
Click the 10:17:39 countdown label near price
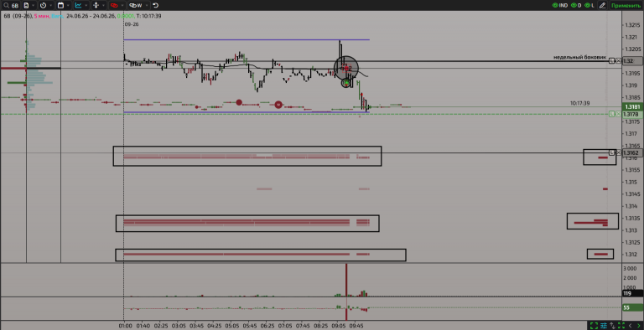[579, 103]
